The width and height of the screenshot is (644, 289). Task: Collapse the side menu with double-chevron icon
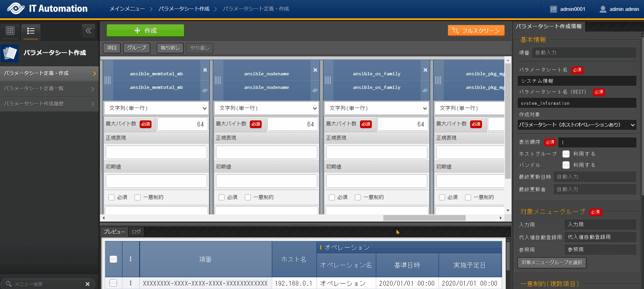tap(88, 31)
